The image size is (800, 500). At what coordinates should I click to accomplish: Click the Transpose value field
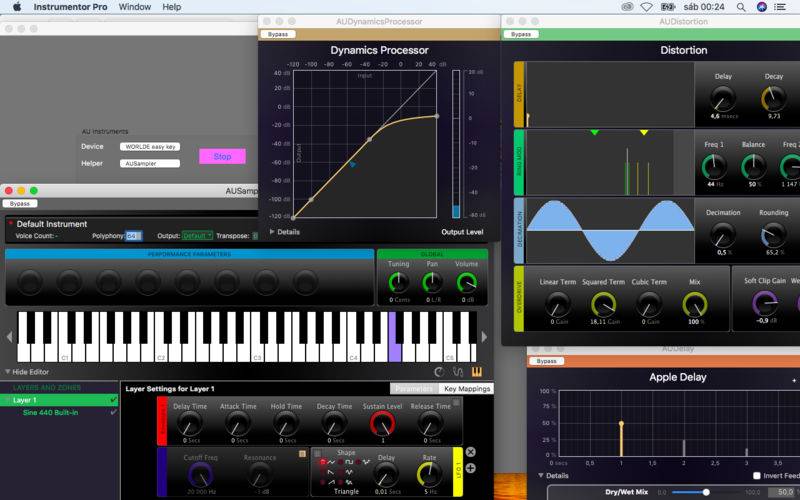click(x=255, y=236)
